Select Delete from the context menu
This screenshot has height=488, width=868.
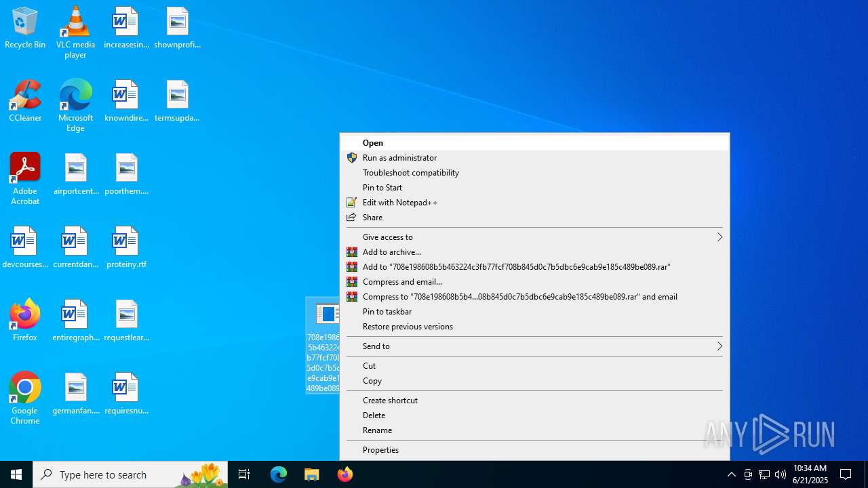534,415
